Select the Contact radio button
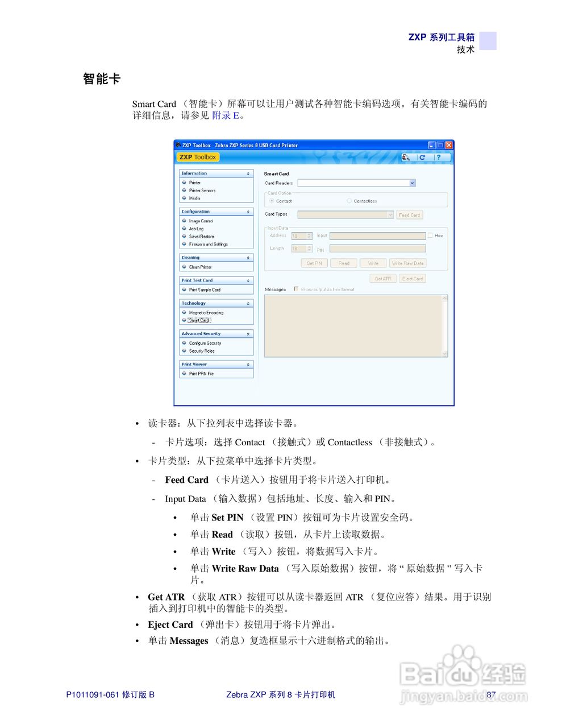 (272, 201)
